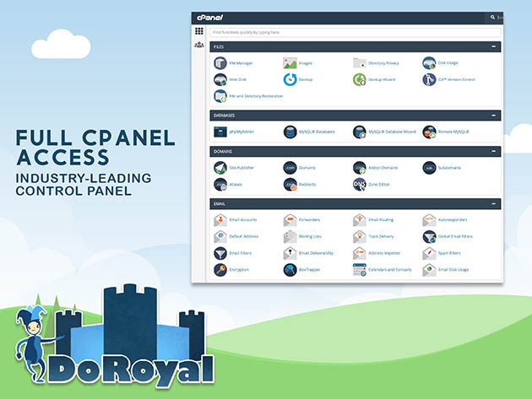This screenshot has height=399, width=532.
Task: Open the Mailing Lists icon
Action: [290, 237]
